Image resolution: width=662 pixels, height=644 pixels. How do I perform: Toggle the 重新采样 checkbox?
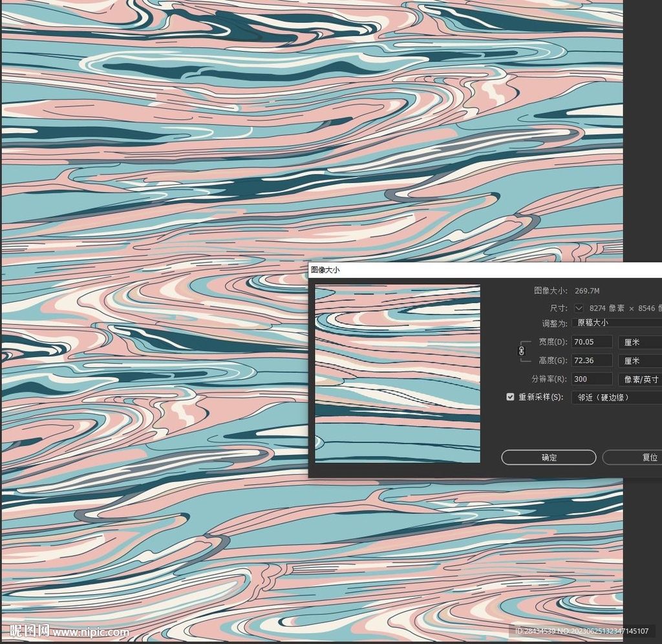(510, 397)
